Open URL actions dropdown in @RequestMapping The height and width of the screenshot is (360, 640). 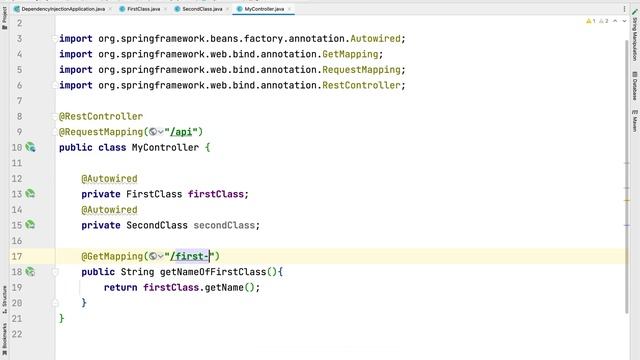[161, 132]
